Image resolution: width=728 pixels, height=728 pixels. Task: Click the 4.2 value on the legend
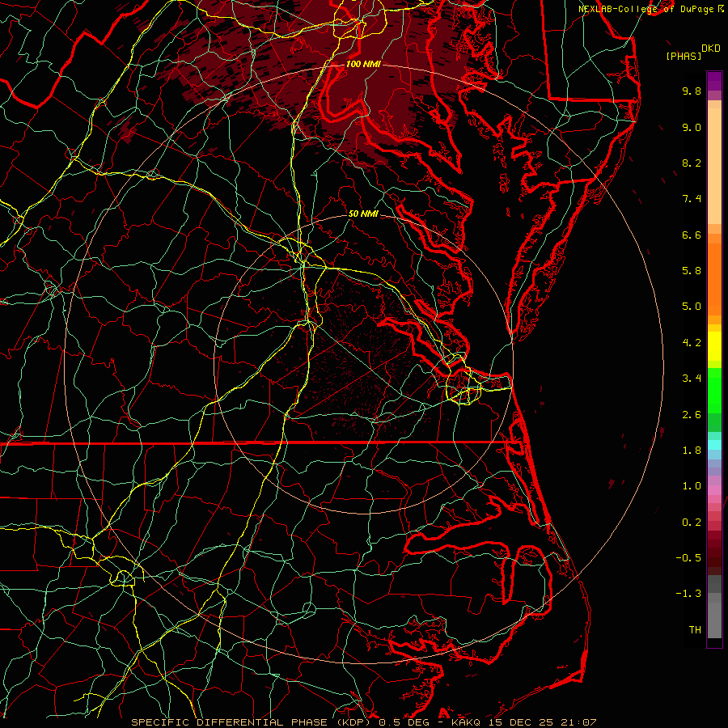(692, 343)
